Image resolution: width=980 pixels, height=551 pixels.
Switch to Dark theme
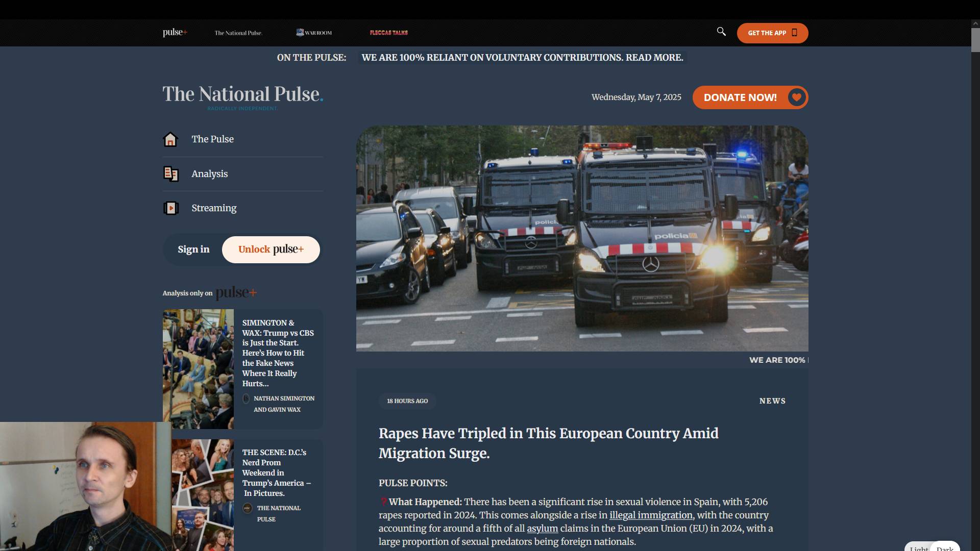pyautogui.click(x=945, y=548)
